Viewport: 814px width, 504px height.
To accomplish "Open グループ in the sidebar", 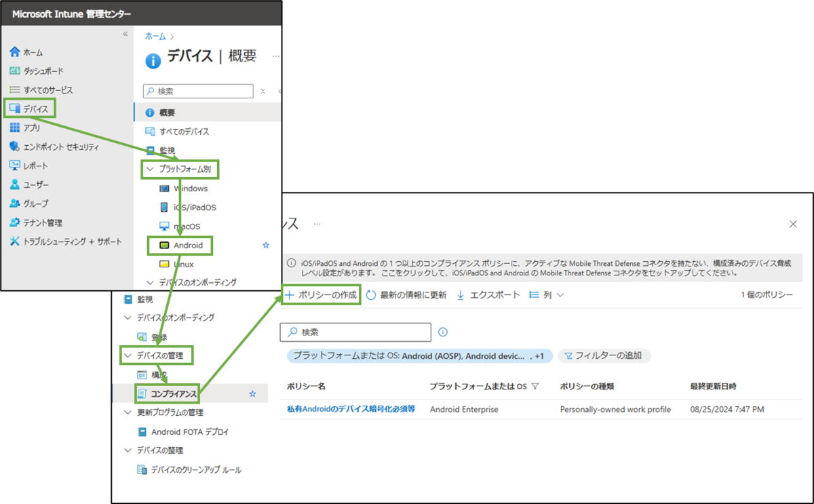I will pos(29,203).
